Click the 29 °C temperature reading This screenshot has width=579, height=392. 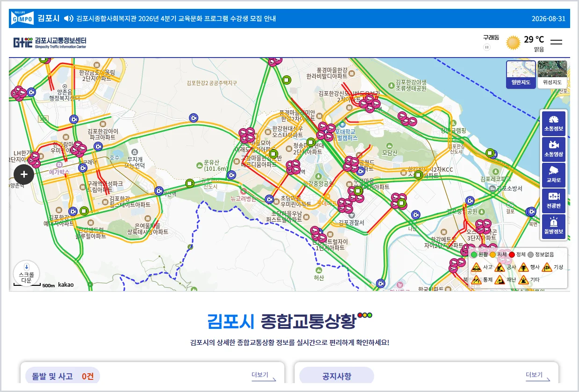click(534, 40)
